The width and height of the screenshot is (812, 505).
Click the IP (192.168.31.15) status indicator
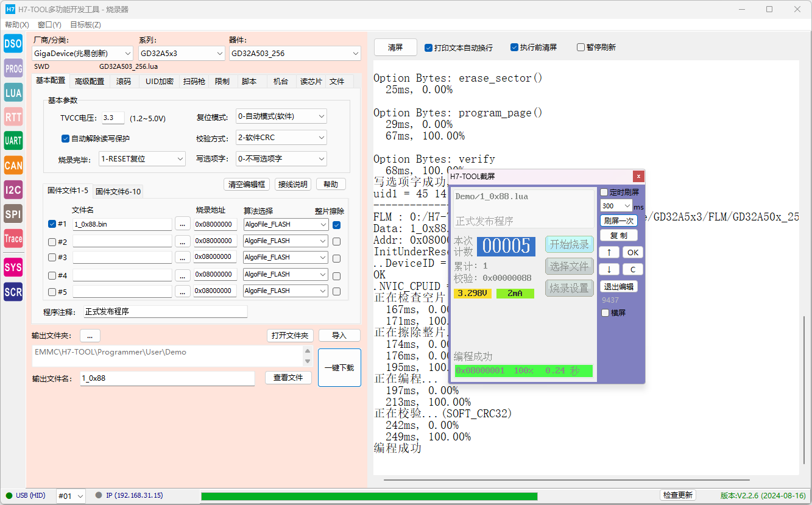click(129, 495)
